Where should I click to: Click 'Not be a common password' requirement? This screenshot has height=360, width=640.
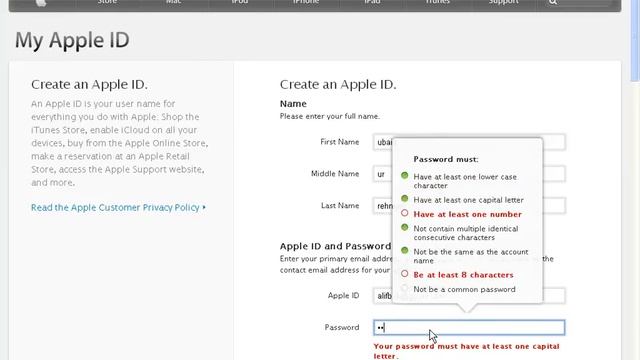coord(464,289)
